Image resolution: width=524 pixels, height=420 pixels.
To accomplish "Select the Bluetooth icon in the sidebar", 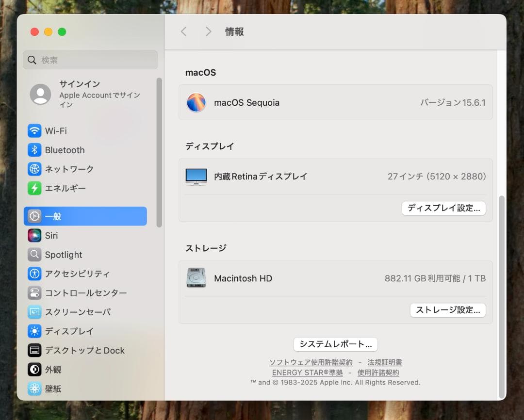I will (34, 150).
